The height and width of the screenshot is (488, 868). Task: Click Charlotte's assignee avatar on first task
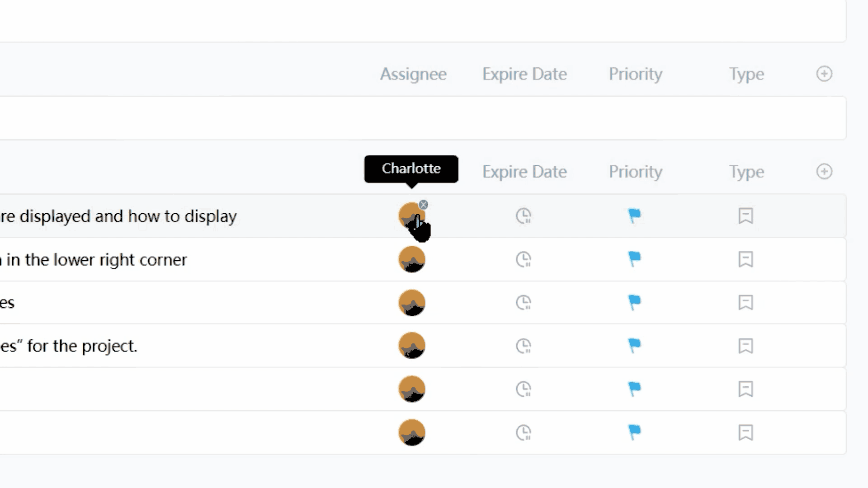click(411, 216)
